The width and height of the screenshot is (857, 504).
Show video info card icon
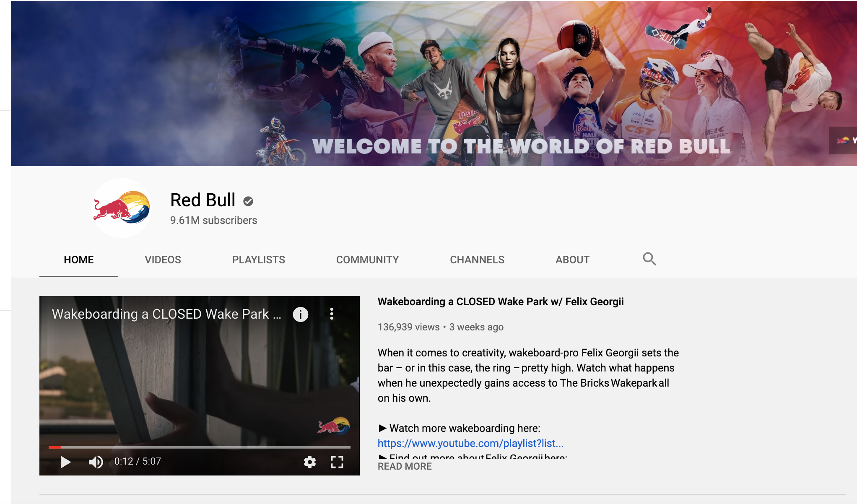coord(300,314)
